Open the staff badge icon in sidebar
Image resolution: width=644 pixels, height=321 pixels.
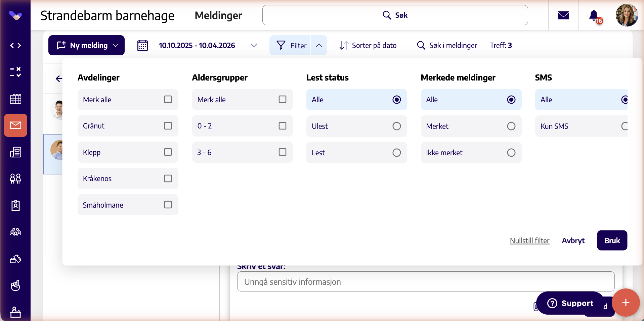(x=15, y=205)
